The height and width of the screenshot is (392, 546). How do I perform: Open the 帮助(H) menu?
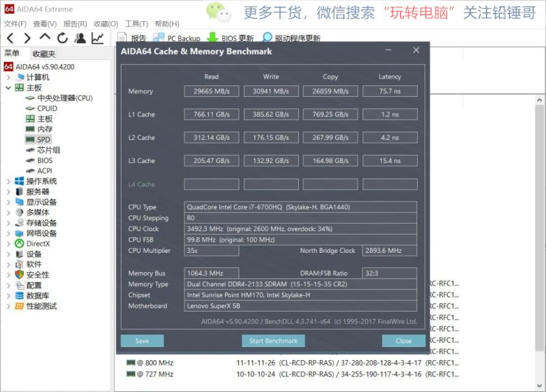click(167, 24)
